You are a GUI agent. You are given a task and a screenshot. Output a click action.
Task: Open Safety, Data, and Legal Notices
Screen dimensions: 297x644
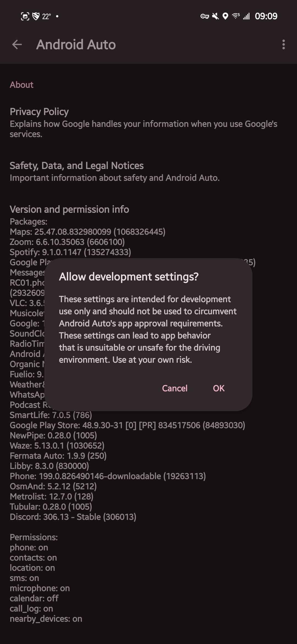point(76,165)
